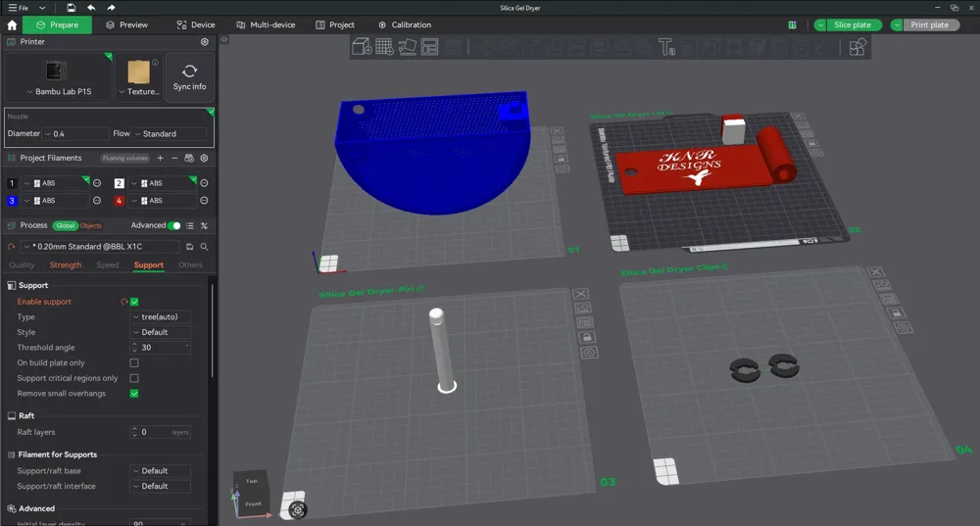Click the Auto orient toolbar icon
Screen dimensions: 980x526
[x=407, y=47]
